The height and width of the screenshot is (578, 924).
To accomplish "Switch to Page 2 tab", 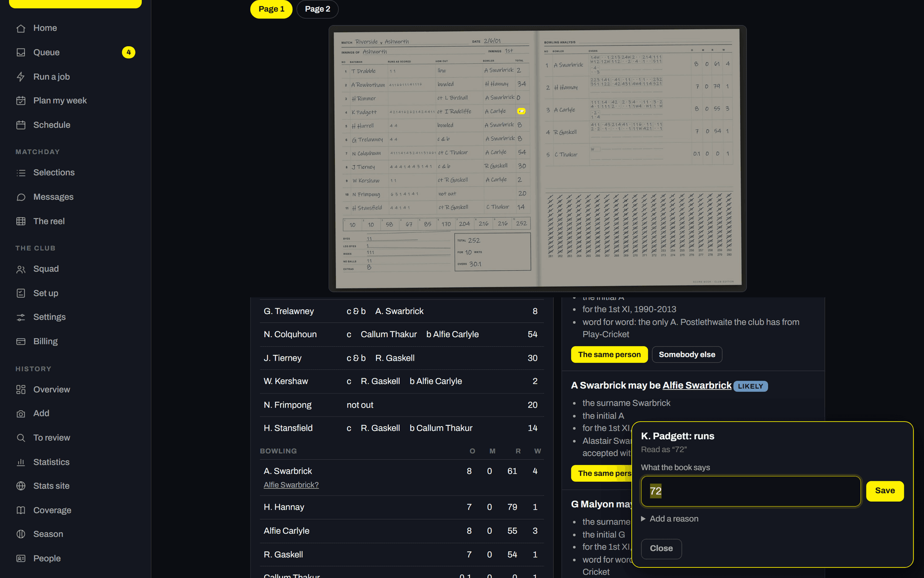I will (x=318, y=9).
